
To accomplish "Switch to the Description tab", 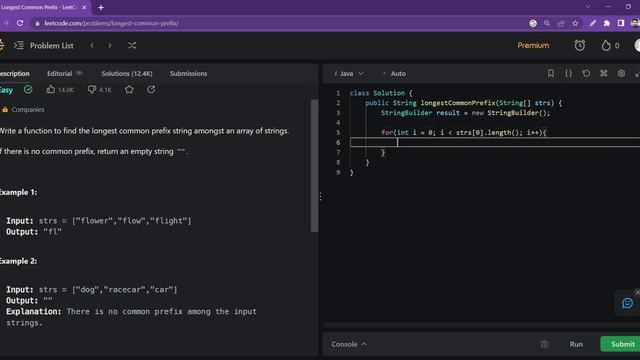I will [15, 73].
